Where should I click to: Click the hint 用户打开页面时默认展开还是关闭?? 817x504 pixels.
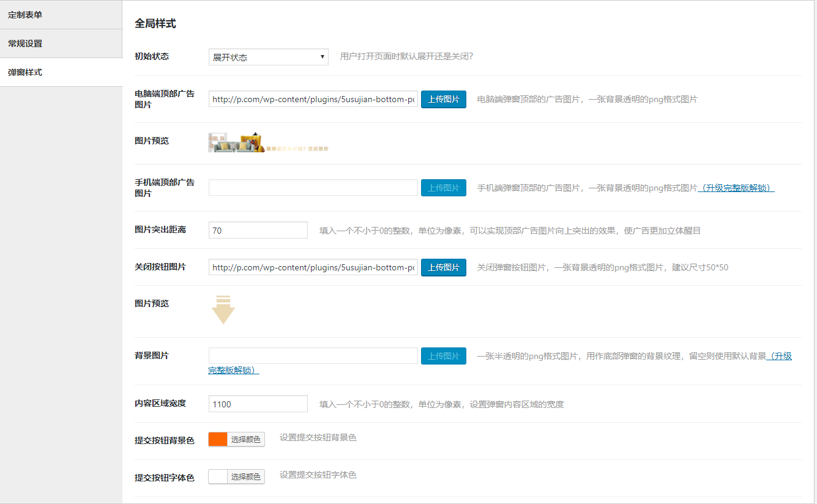pos(406,56)
